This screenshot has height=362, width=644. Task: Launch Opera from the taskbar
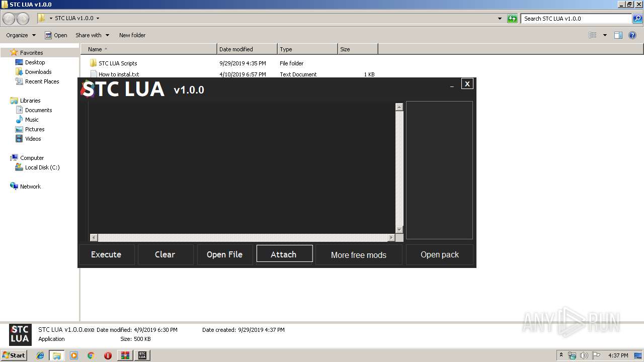pos(108,355)
